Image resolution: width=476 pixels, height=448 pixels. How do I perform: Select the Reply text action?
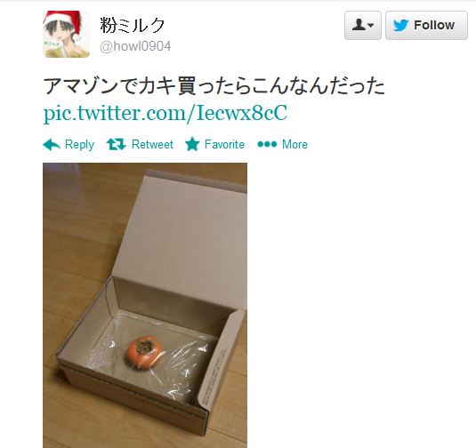[79, 144]
